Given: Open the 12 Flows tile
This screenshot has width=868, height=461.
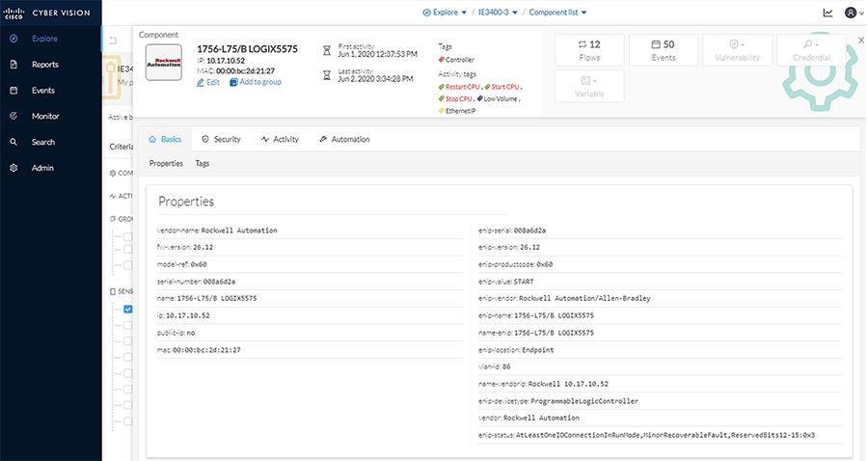Looking at the screenshot, I should coord(589,50).
